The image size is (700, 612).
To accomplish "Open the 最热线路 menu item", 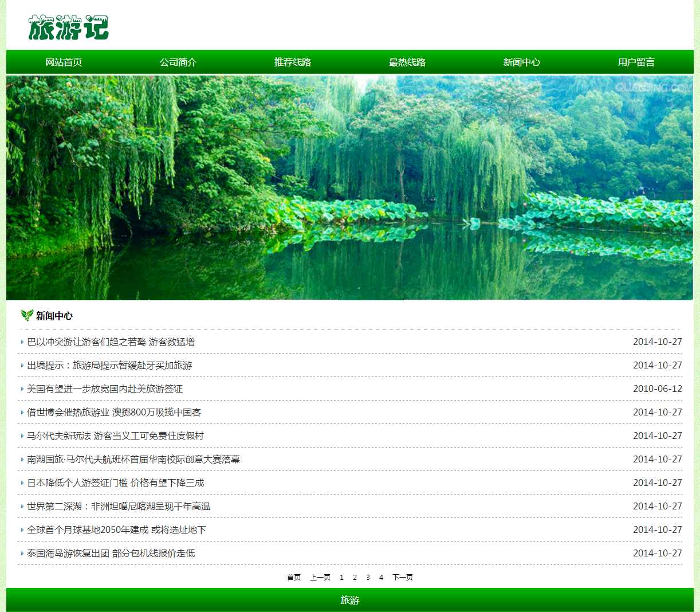I will coord(407,62).
